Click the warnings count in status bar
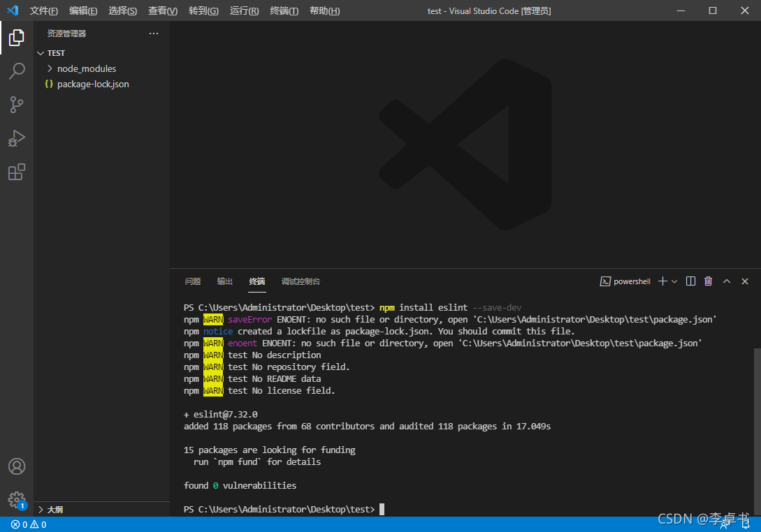The height and width of the screenshot is (532, 761). pos(38,524)
